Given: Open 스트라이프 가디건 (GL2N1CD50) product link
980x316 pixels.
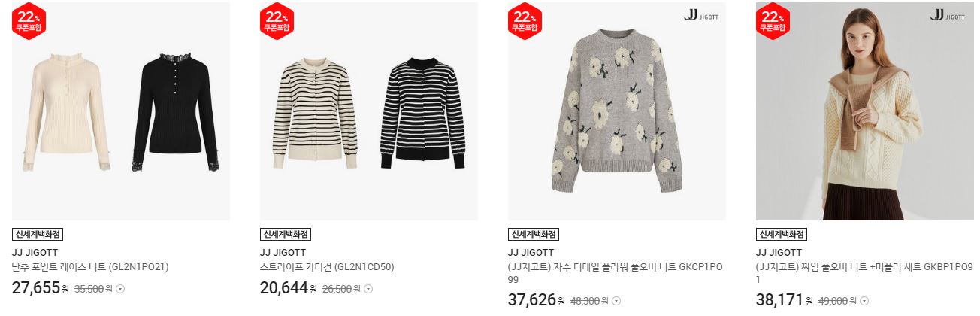Looking at the screenshot, I should click(327, 267).
